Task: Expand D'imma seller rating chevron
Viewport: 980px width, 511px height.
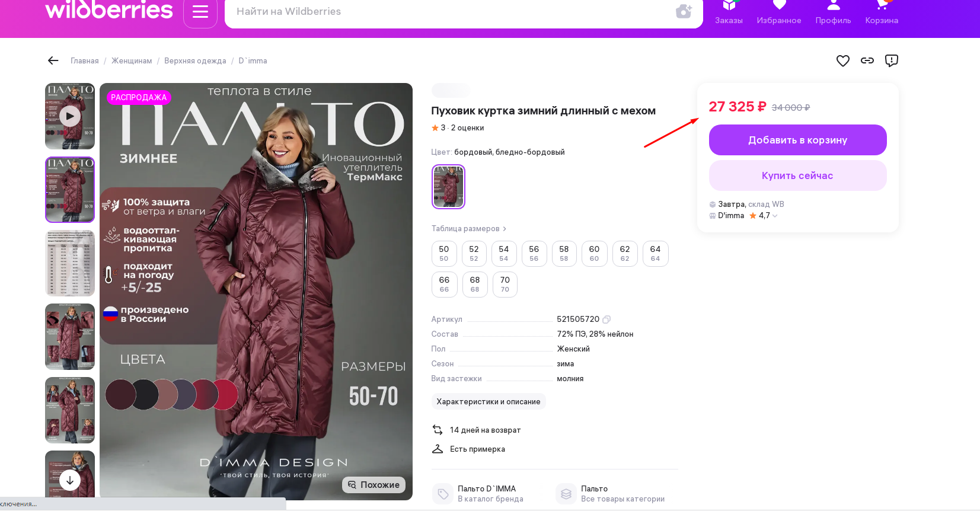Action: click(775, 216)
